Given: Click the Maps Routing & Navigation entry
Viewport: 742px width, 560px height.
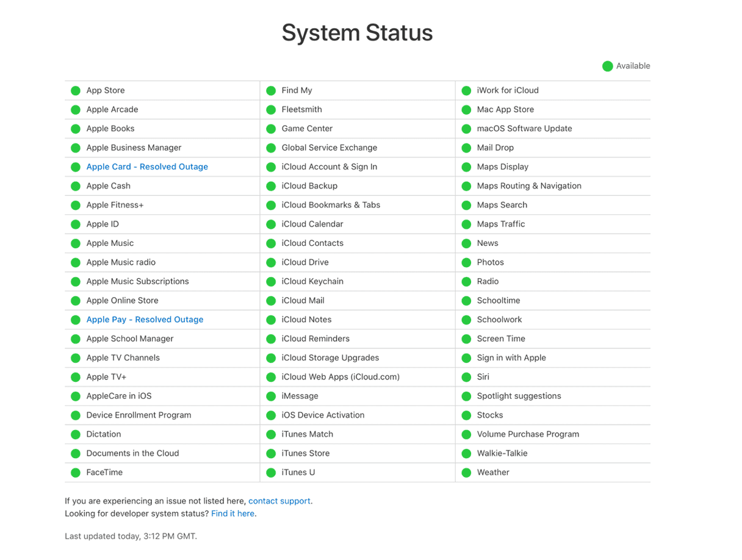Looking at the screenshot, I should point(529,186).
